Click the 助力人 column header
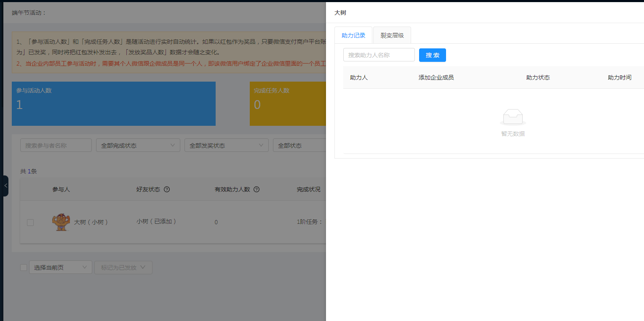Image resolution: width=644 pixels, height=321 pixels. tap(359, 77)
